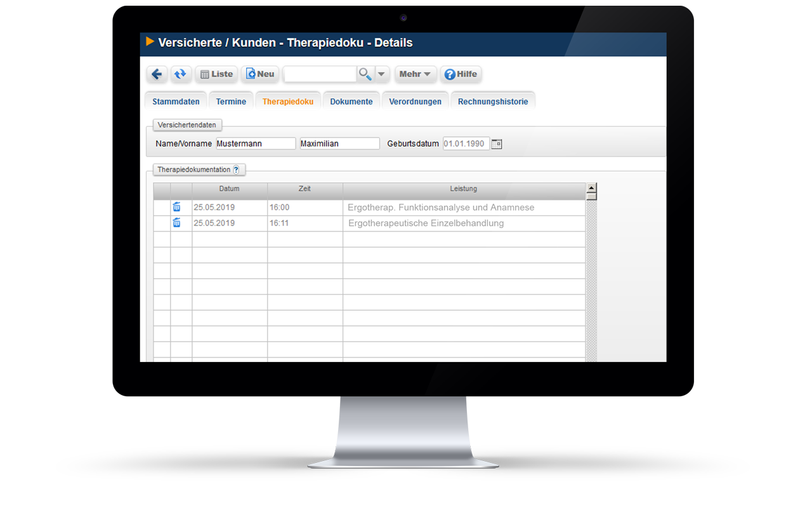
Task: Open the Mehr dropdown menu
Action: tap(415, 74)
